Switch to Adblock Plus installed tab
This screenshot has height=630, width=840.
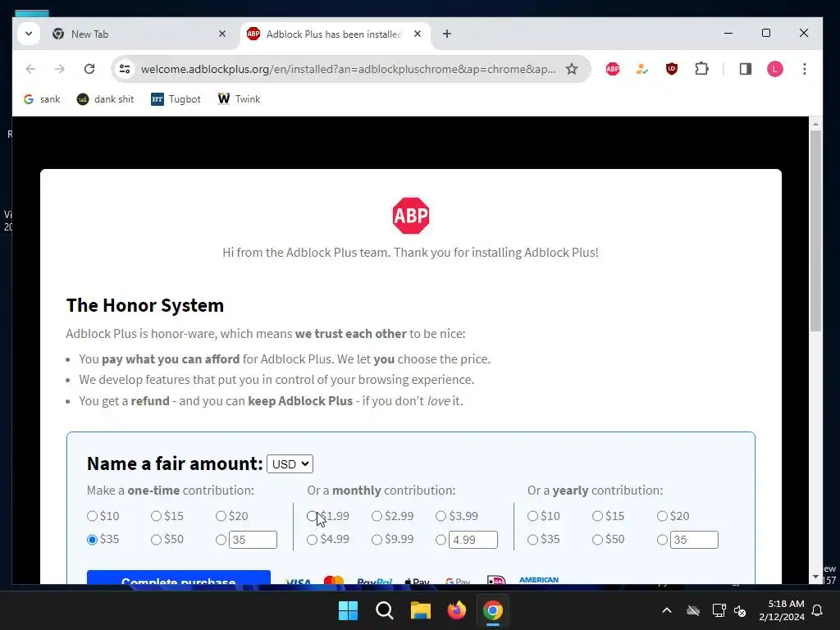point(335,34)
